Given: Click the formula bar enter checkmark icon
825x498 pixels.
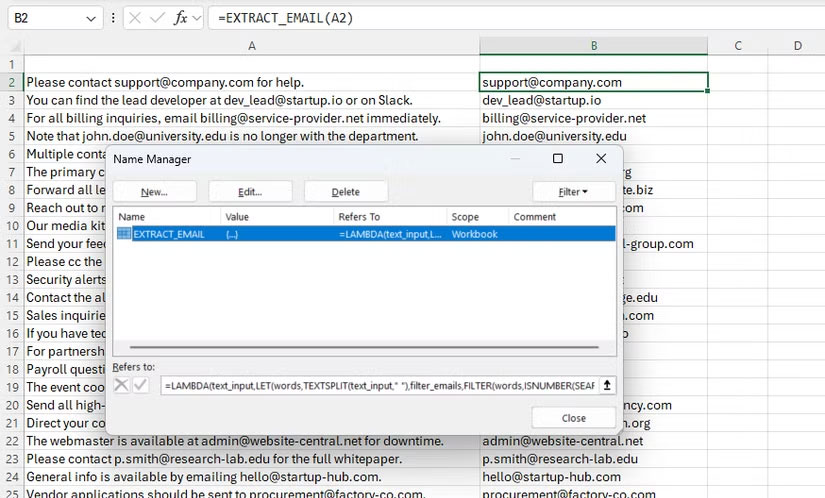Looking at the screenshot, I should click(x=158, y=18).
